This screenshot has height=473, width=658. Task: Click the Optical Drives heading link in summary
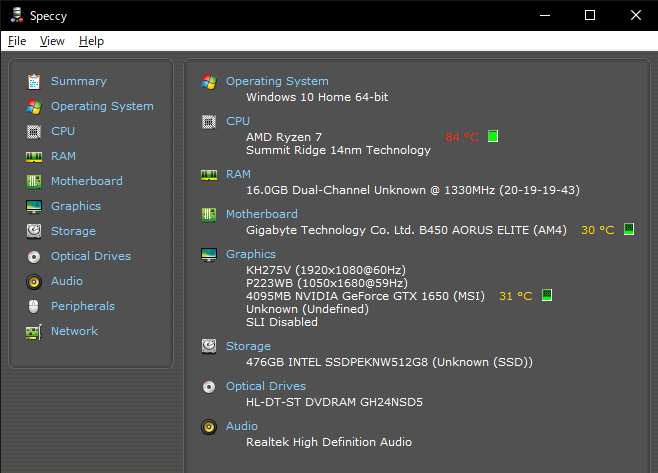266,386
